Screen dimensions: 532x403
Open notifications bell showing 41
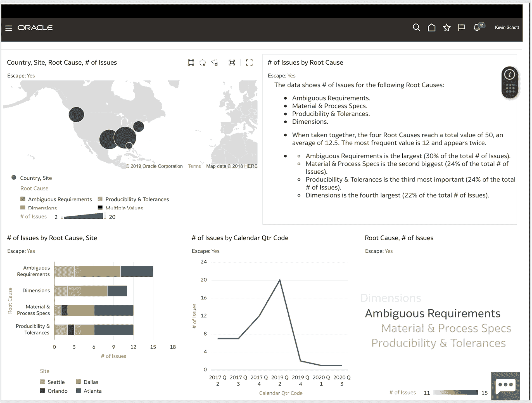pyautogui.click(x=477, y=27)
